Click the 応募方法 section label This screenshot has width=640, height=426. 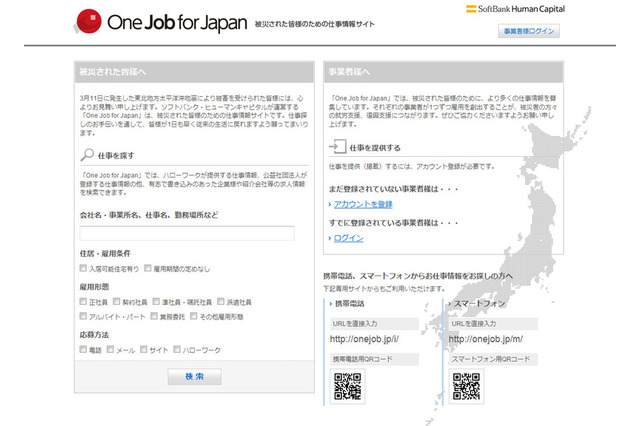point(94,335)
